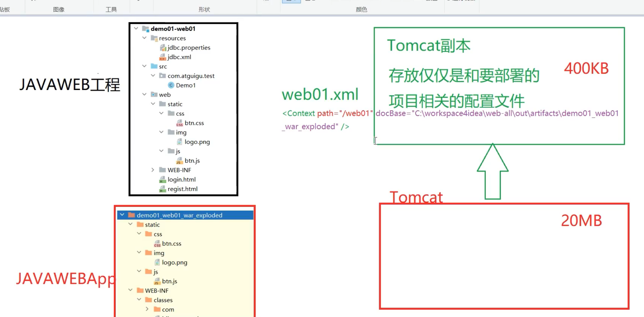Collapse img folder in demo01-web01 tree
The image size is (644, 317).
(161, 132)
